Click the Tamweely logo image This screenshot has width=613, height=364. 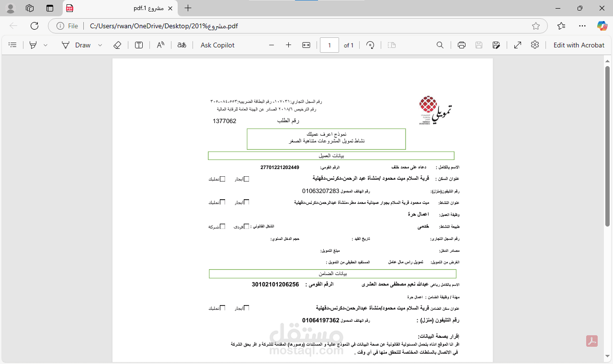pos(435,111)
